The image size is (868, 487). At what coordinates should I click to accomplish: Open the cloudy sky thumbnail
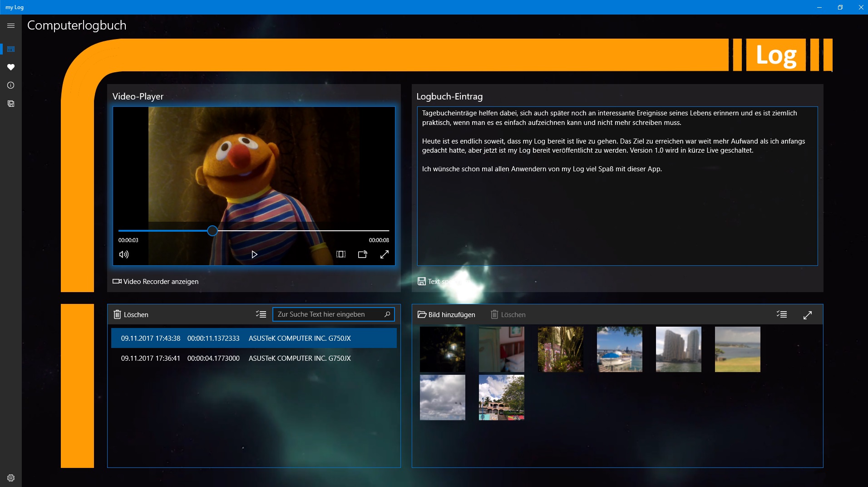443,398
